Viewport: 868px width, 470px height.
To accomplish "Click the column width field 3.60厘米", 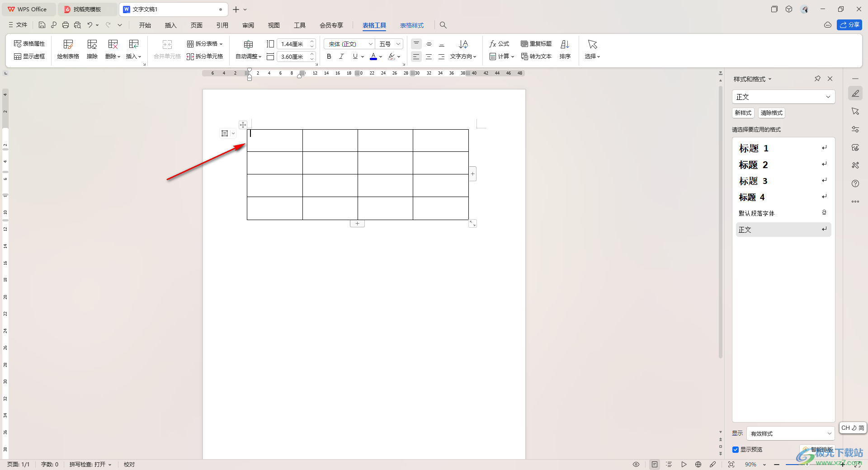I will point(292,56).
